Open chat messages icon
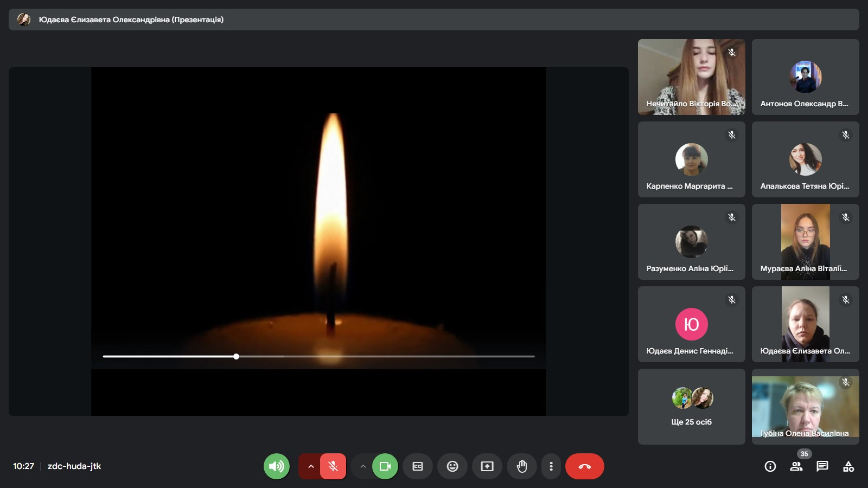The height and width of the screenshot is (488, 868). [x=822, y=466]
